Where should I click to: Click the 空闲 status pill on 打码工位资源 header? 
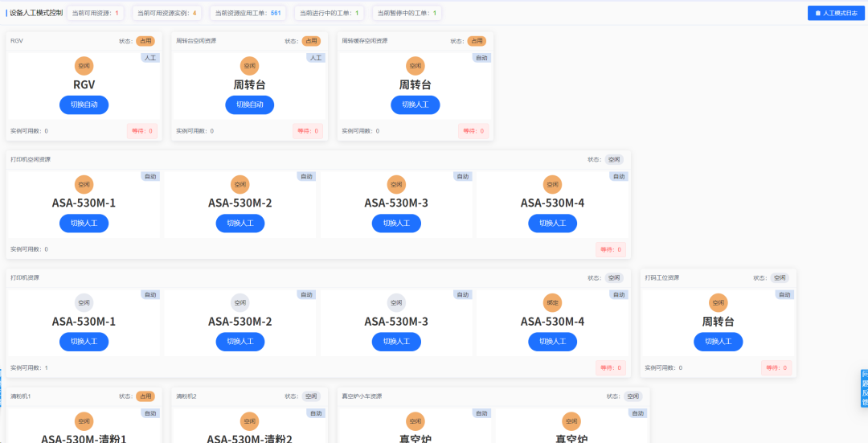tap(780, 278)
